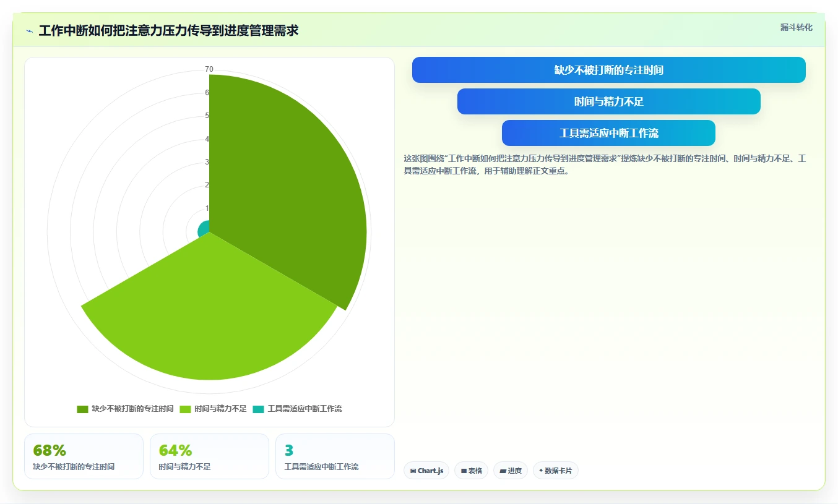Click the chart axis label 70
This screenshot has height=504, width=838.
tap(209, 69)
